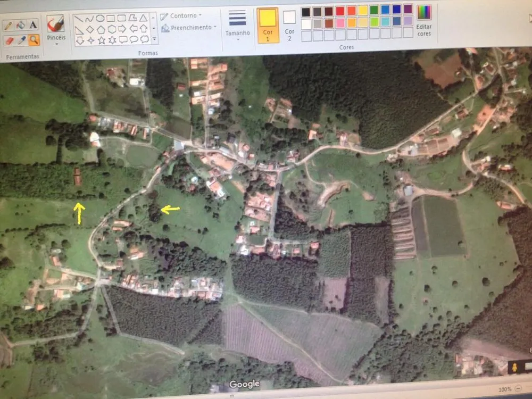Choose the Diamond shape

(x=90, y=30)
